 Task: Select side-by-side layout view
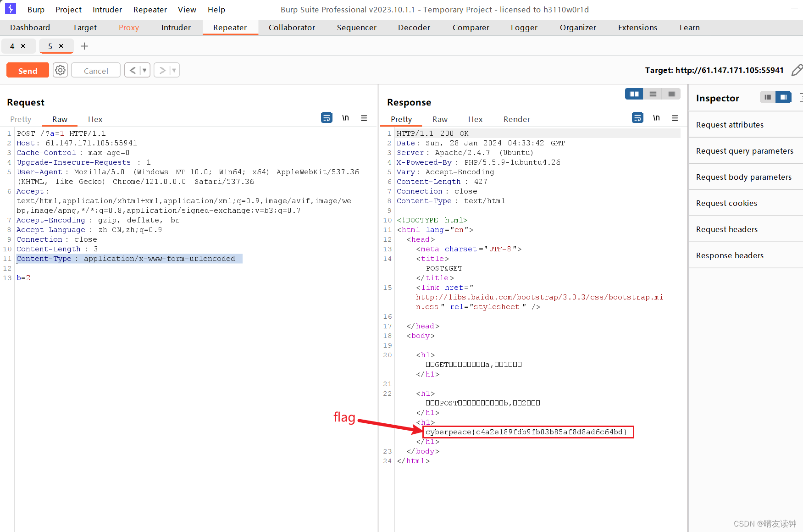pyautogui.click(x=634, y=94)
